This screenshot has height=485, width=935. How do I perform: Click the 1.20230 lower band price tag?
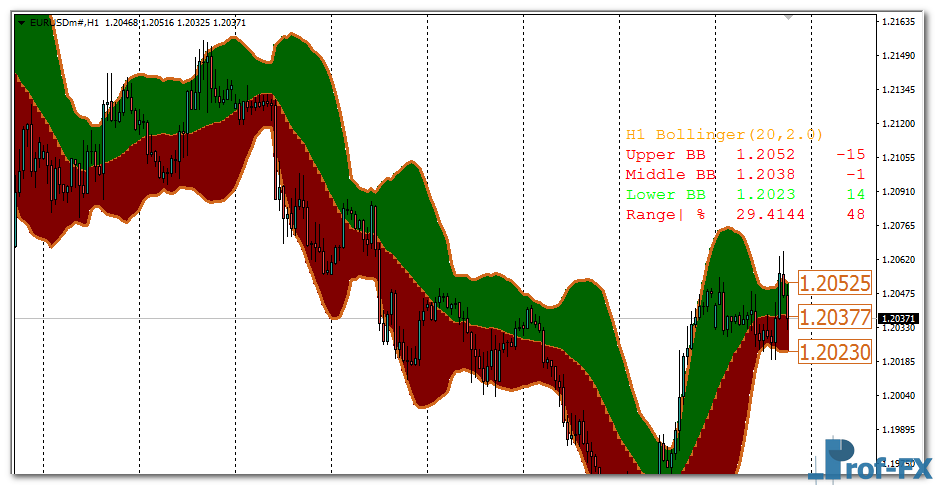[835, 352]
